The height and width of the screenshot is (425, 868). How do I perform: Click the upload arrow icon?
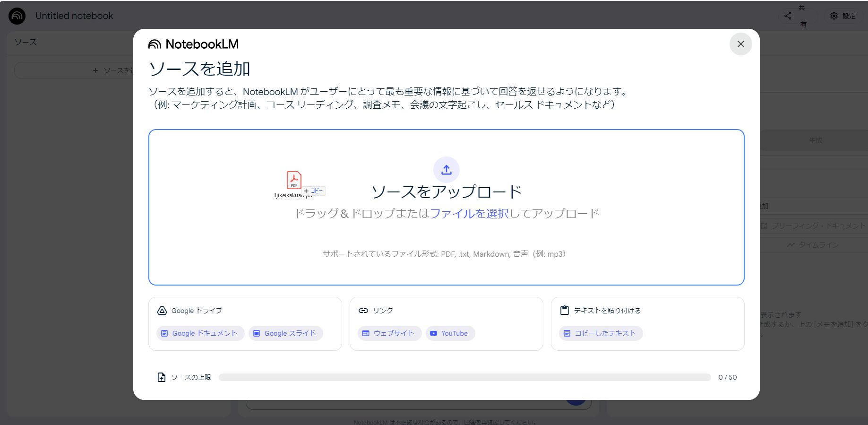click(x=447, y=170)
